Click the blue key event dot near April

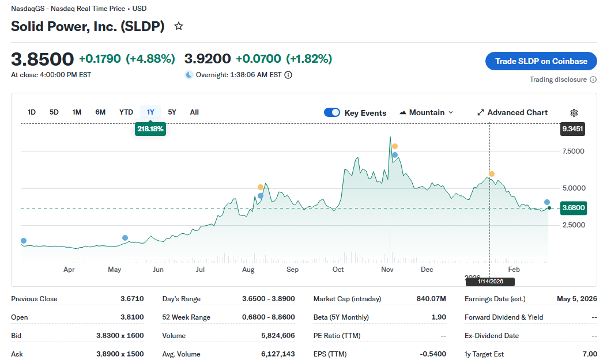coord(24,241)
